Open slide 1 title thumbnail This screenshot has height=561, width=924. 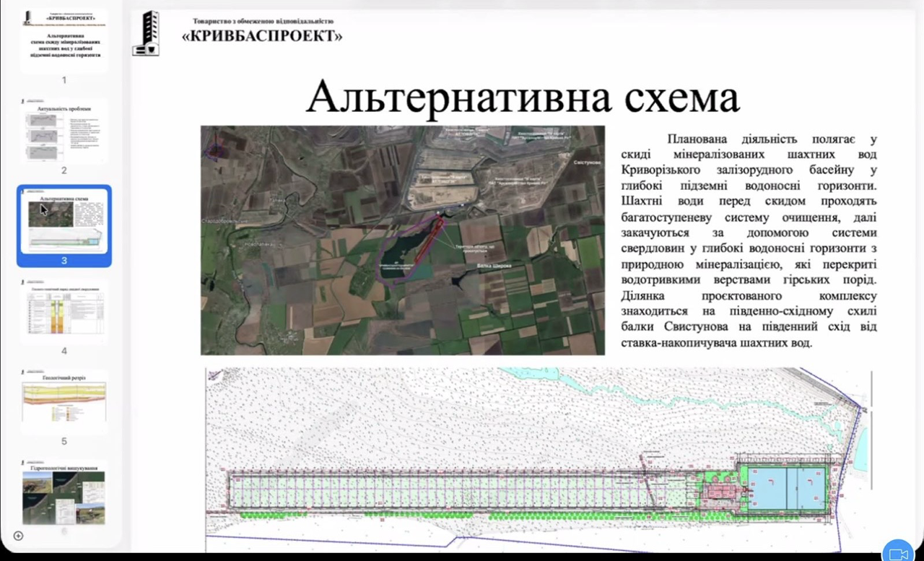pyautogui.click(x=64, y=41)
